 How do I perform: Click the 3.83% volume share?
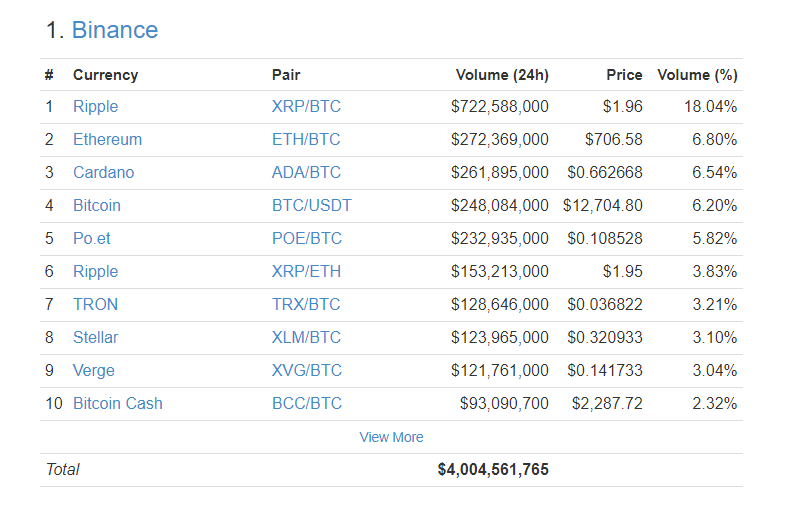pyautogui.click(x=715, y=271)
